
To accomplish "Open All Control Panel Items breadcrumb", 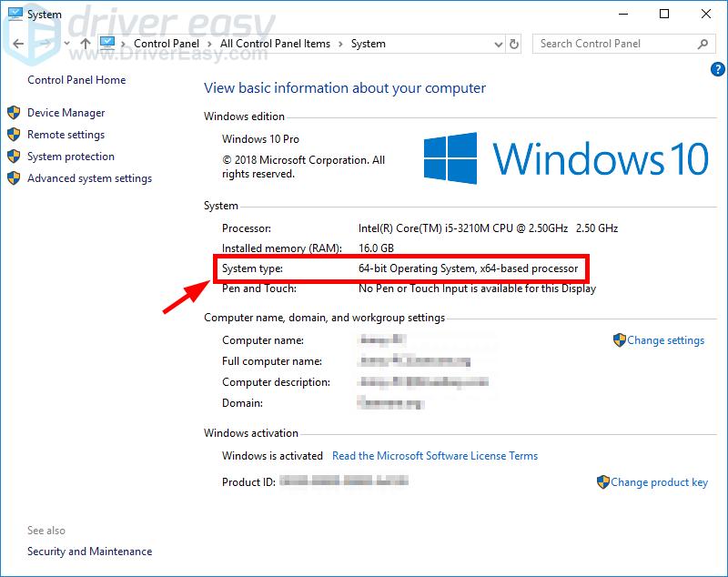I will 275,44.
